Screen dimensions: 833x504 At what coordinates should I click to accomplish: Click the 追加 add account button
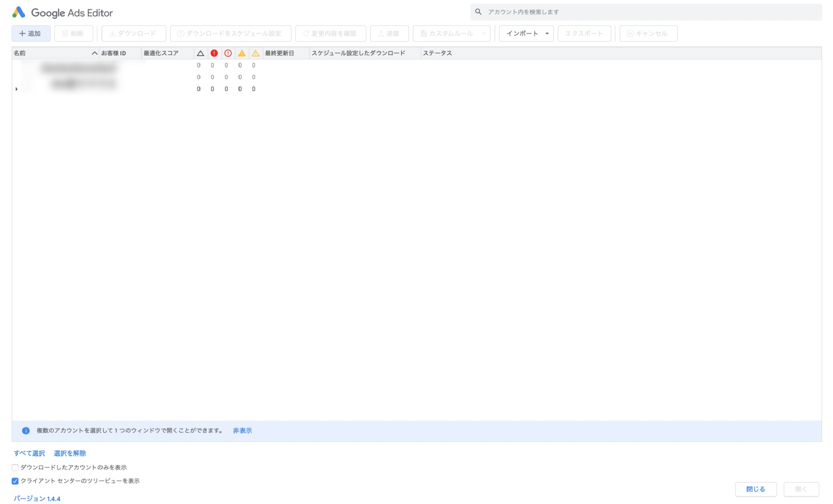point(31,34)
